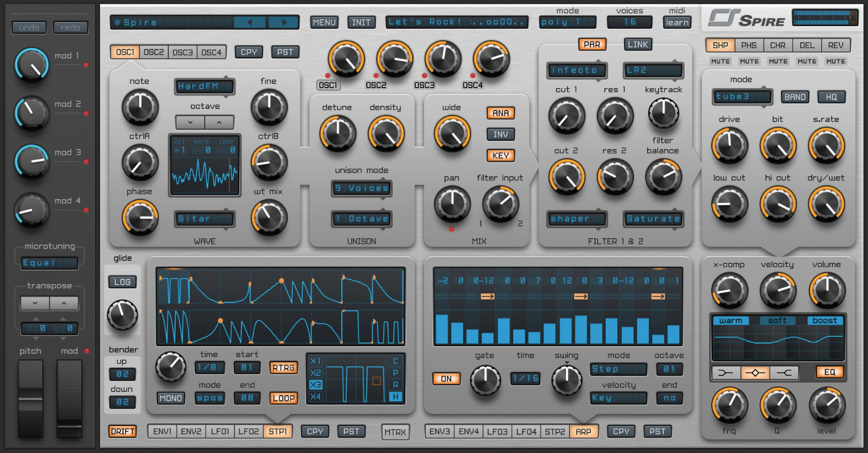Click the LINK filter button
Image resolution: width=868 pixels, height=453 pixels.
click(638, 45)
